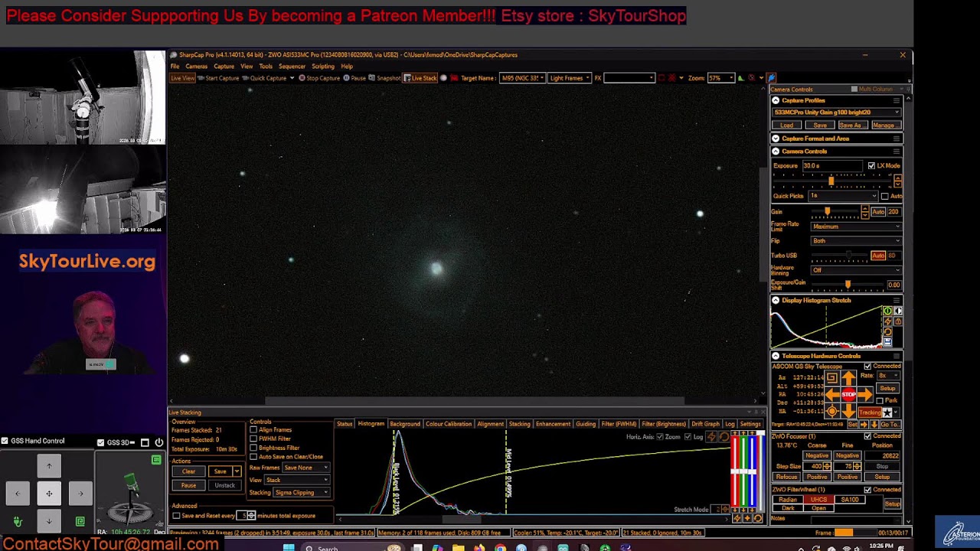This screenshot has height=551, width=980.
Task: Click the reset icon next to Log checkbox
Action: 724,437
